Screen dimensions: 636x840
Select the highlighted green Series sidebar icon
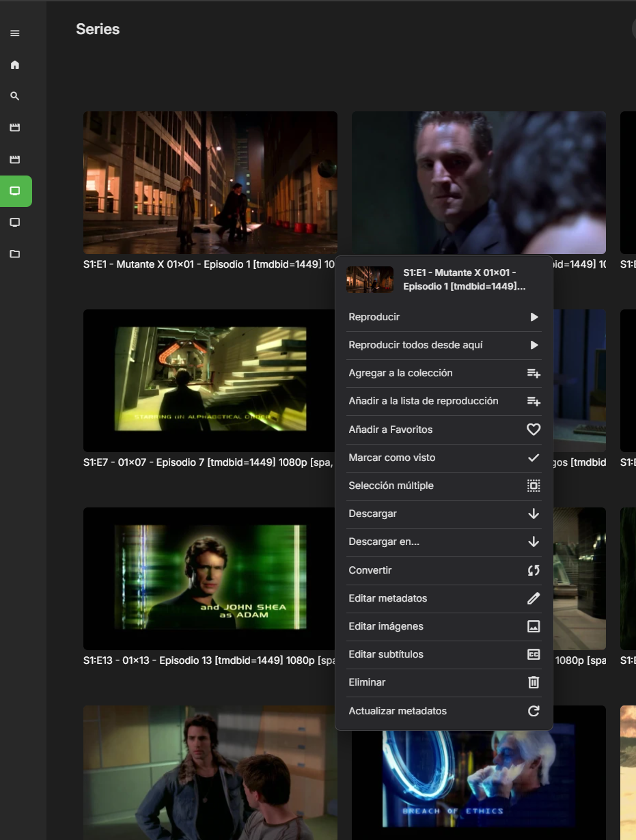click(x=16, y=191)
